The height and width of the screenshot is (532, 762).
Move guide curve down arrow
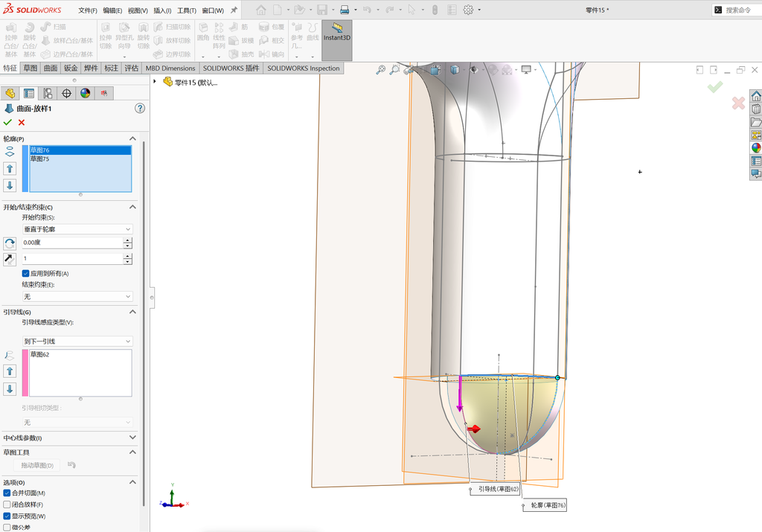click(10, 388)
